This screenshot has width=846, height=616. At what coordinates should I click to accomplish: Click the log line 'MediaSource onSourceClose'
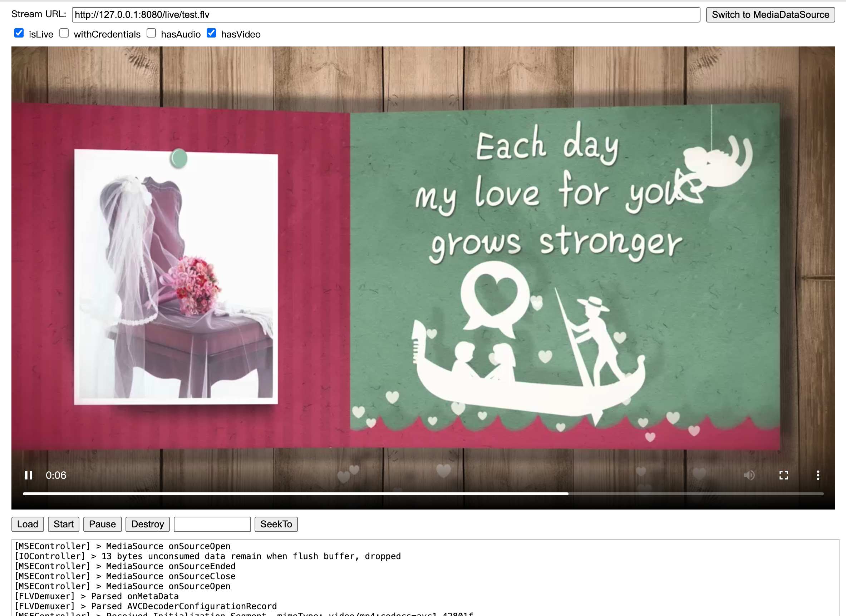click(x=125, y=576)
